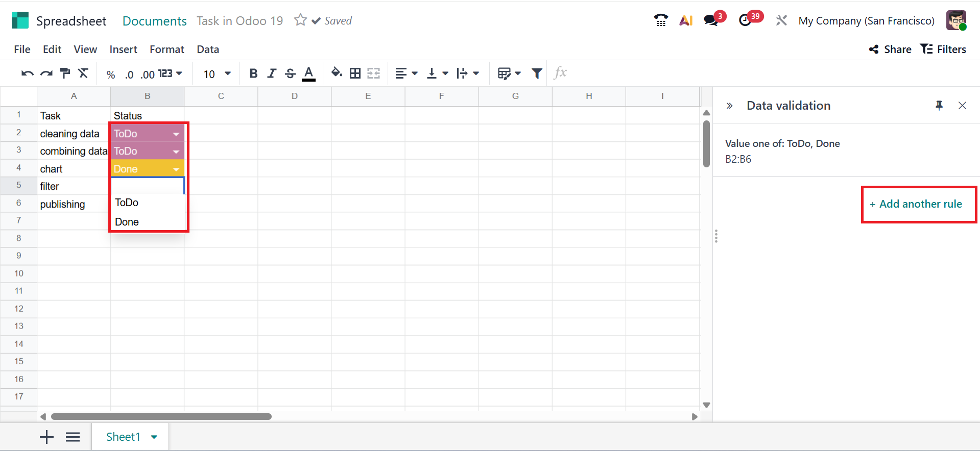This screenshot has height=451, width=980.
Task: Open status dropdown for combining data
Action: point(176,152)
